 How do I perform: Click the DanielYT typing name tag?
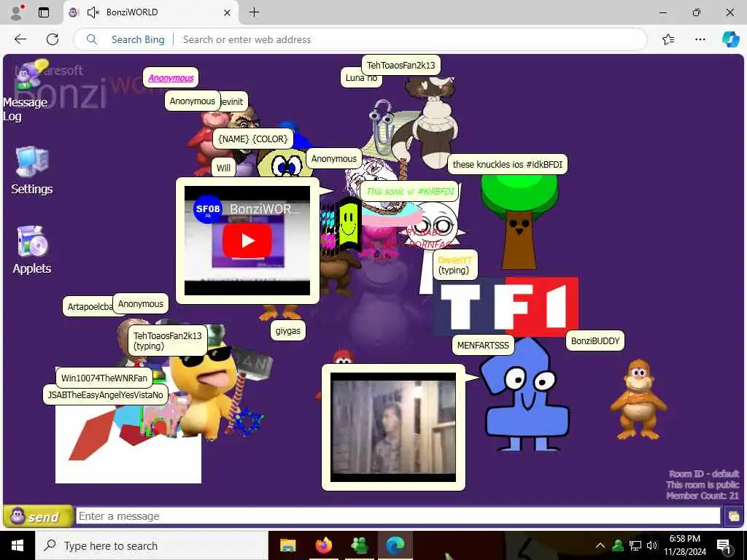click(x=455, y=265)
